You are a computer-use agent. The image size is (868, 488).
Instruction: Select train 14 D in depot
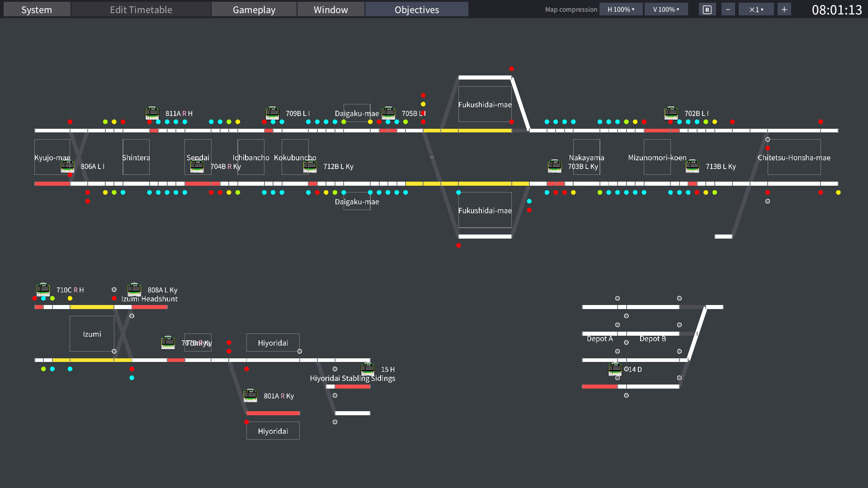point(615,369)
